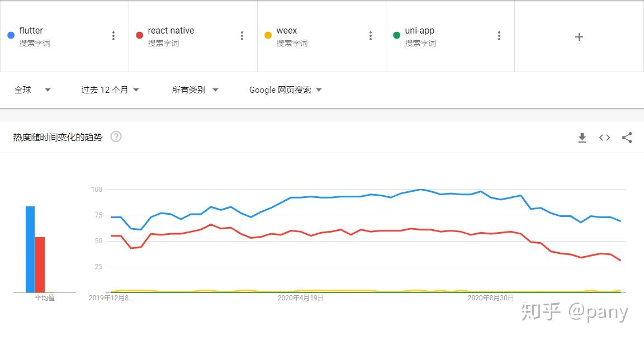
Task: Open the Google 网页搜索 search type dropdown
Action: pos(283,89)
